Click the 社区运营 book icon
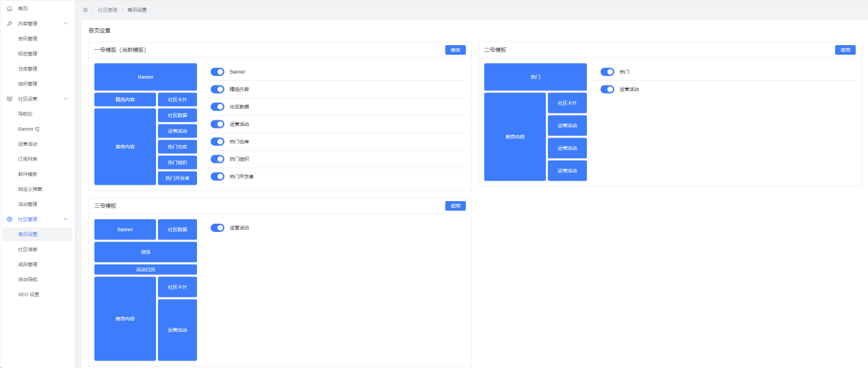 click(9, 98)
